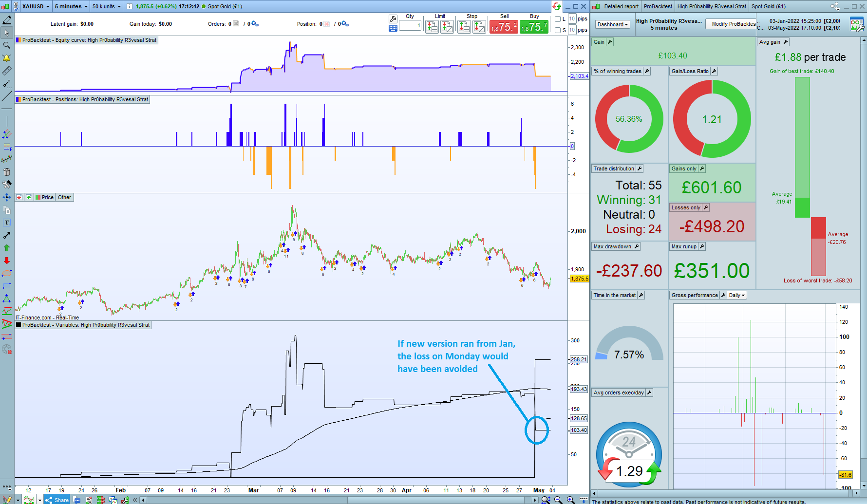
Task: Open the on-screen keypad for quantity
Action: point(393,28)
